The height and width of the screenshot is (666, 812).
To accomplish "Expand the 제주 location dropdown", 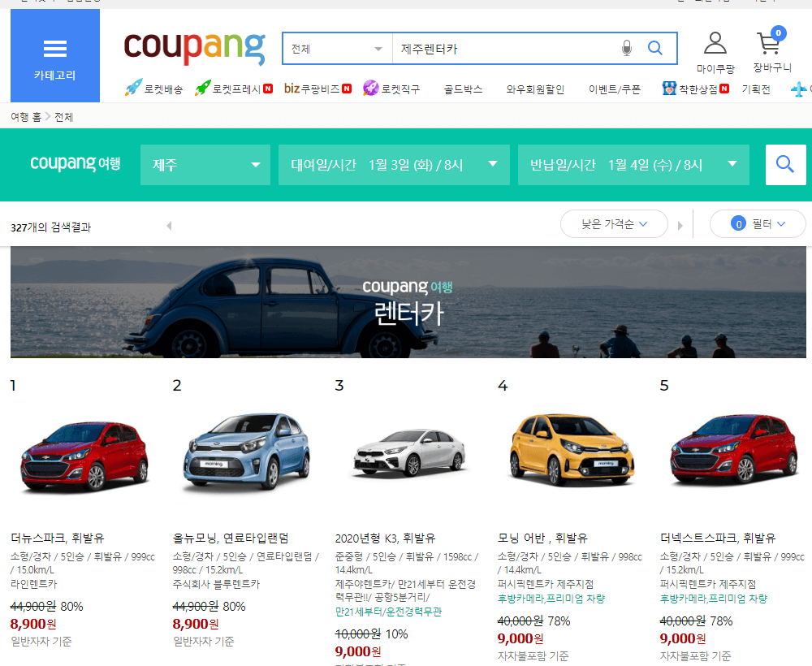I will click(x=205, y=165).
